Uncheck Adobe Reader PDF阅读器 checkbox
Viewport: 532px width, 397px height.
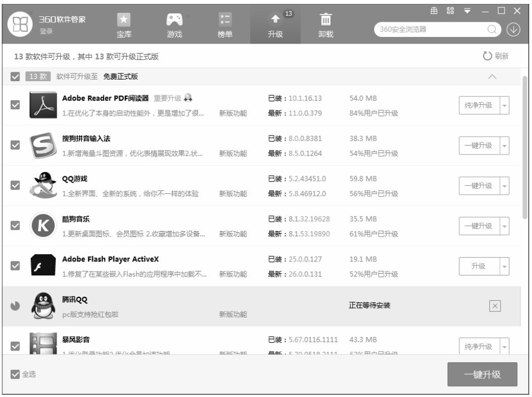point(15,105)
